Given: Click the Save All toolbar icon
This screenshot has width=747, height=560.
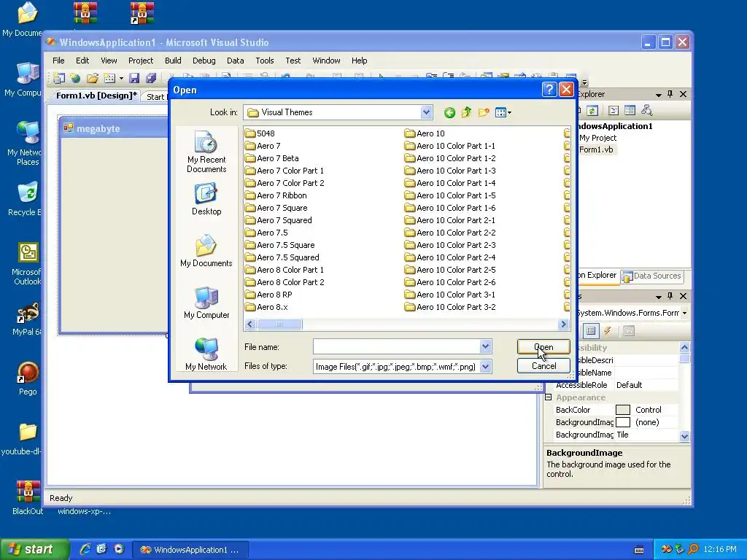Looking at the screenshot, I should point(151,78).
